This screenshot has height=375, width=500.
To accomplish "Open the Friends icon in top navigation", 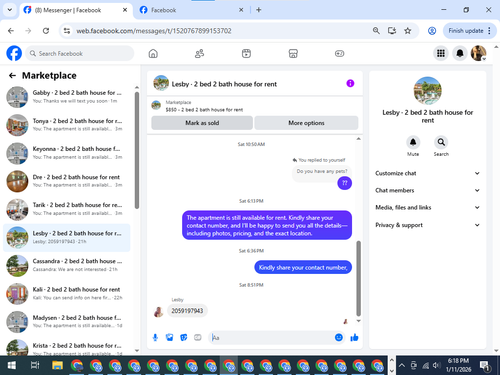I will click(199, 53).
